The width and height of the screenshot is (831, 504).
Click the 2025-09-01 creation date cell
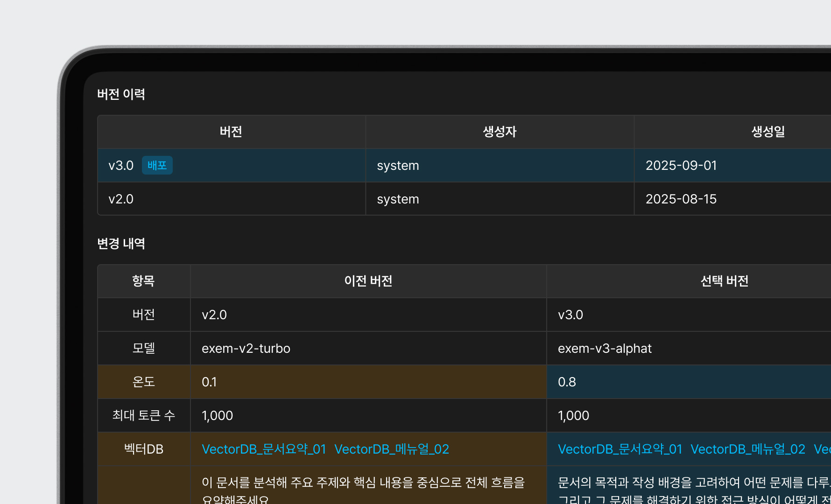point(681,166)
